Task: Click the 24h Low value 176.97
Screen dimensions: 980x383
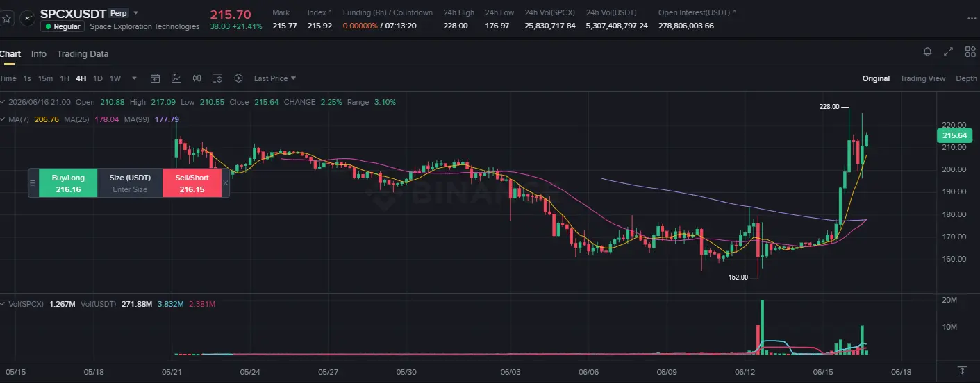Action: click(x=497, y=26)
